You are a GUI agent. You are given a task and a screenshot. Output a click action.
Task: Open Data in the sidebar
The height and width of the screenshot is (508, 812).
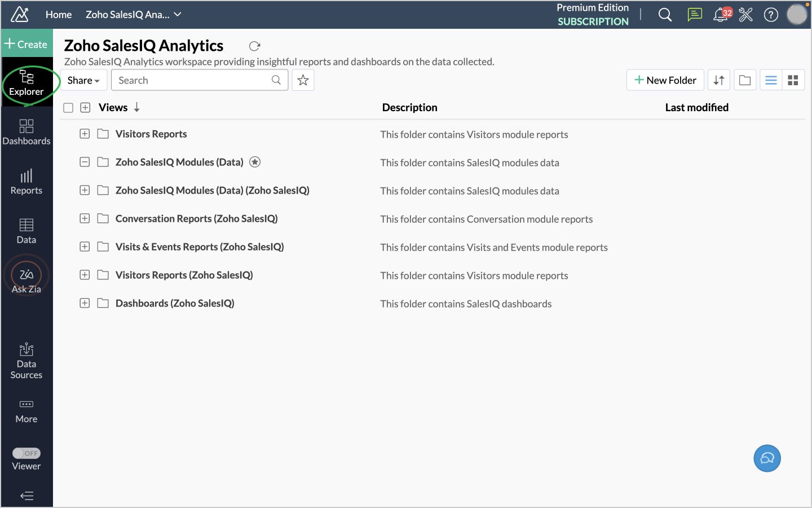coord(27,231)
